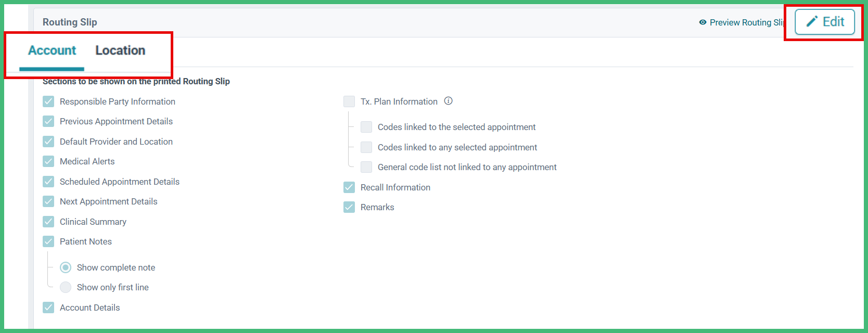Switch to the Location tab

click(x=120, y=50)
